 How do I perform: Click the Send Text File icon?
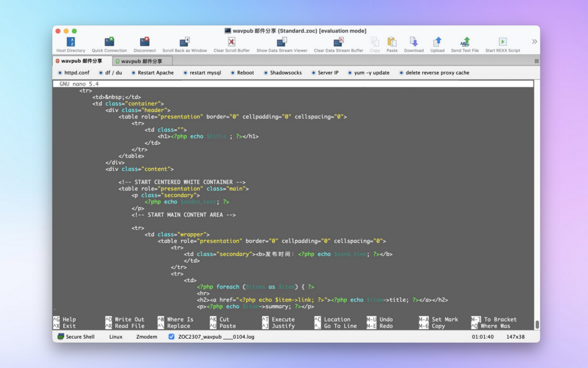(x=465, y=42)
